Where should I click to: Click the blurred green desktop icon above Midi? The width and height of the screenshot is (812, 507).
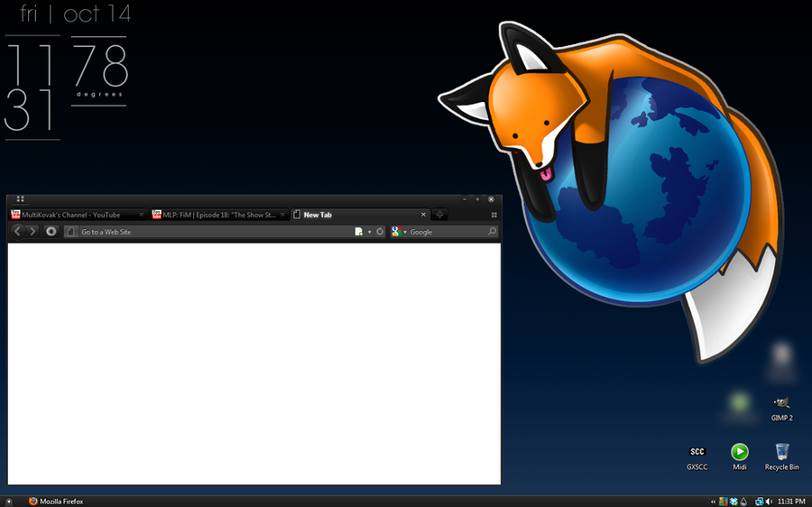740,405
